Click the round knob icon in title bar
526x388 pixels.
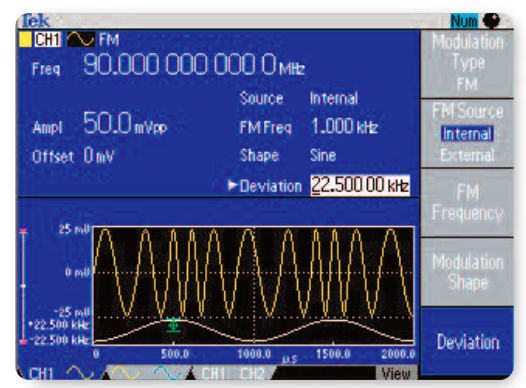491,21
